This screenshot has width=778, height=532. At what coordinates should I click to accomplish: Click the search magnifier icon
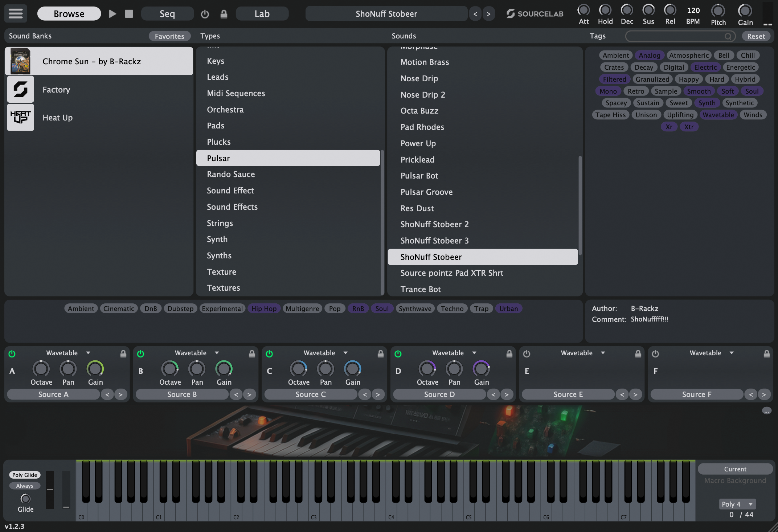tap(728, 36)
